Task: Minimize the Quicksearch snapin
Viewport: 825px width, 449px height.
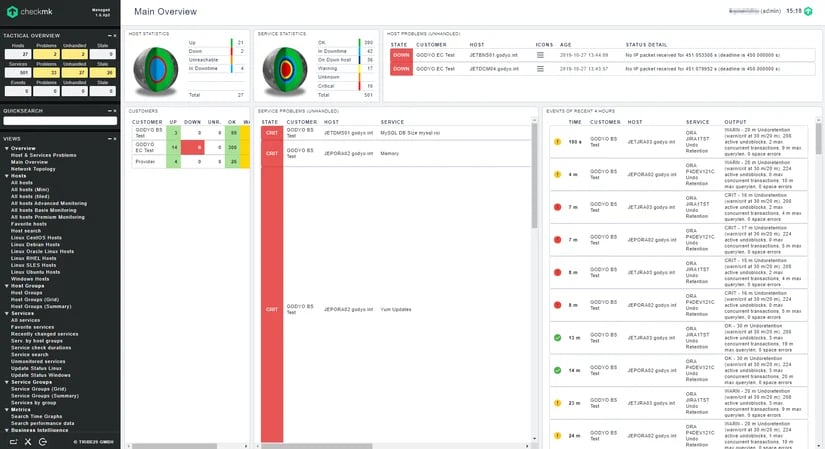Action: (x=109, y=111)
